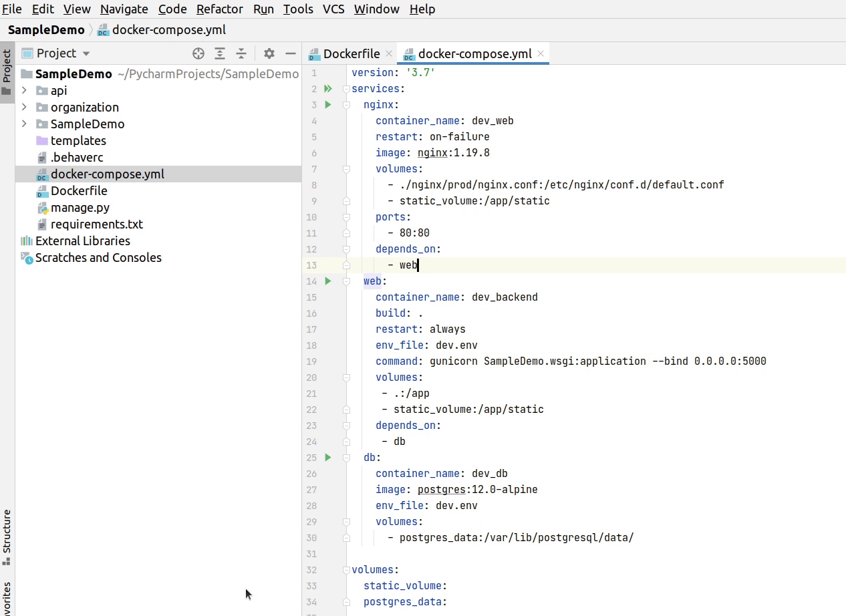Open the Project view dropdown

coord(86,53)
